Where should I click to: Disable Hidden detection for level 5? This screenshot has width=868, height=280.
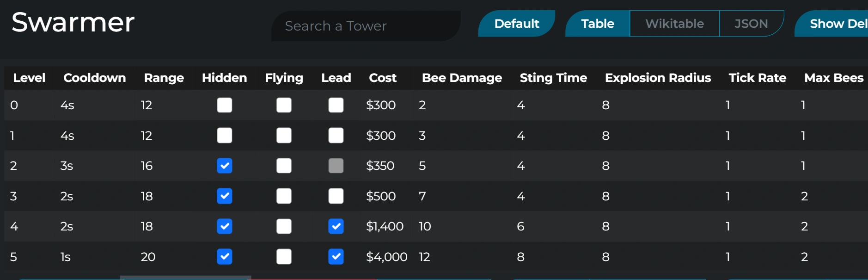click(225, 256)
